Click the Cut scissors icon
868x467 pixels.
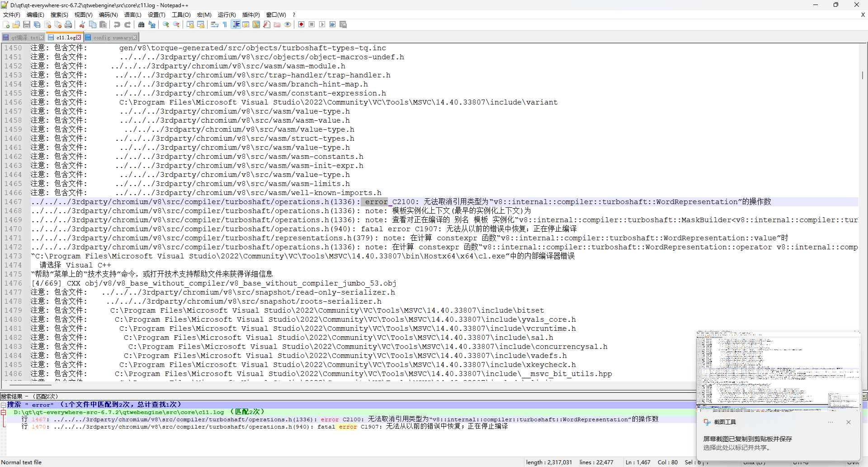coord(82,24)
